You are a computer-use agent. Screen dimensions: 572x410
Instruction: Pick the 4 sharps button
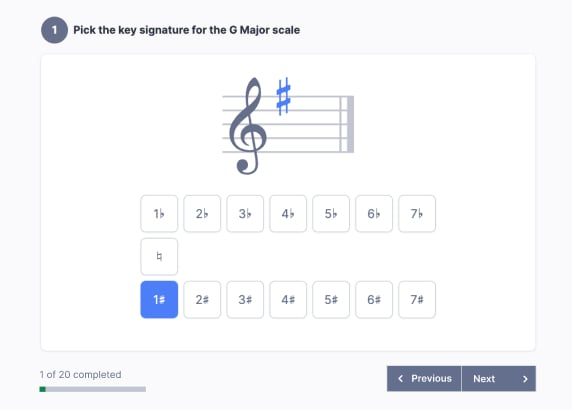288,299
